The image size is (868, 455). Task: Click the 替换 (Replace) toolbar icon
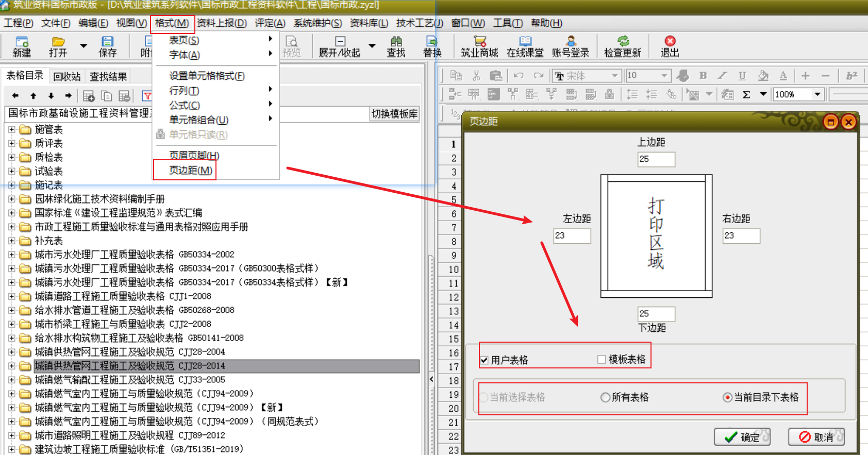click(432, 41)
